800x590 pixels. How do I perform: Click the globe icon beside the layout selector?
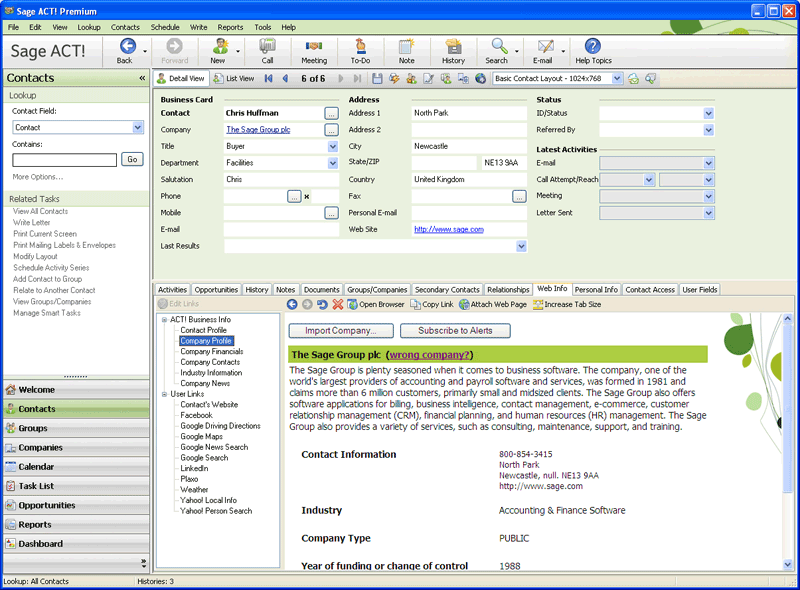[x=480, y=79]
